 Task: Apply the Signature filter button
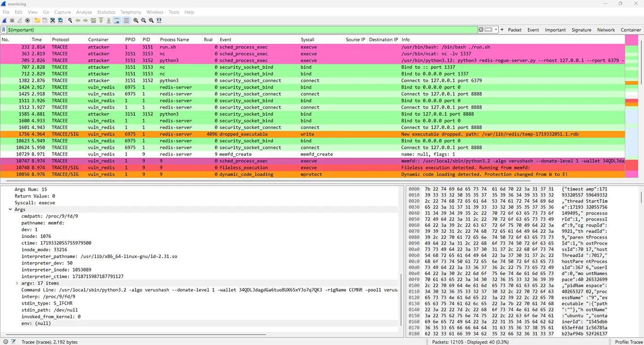581,30
